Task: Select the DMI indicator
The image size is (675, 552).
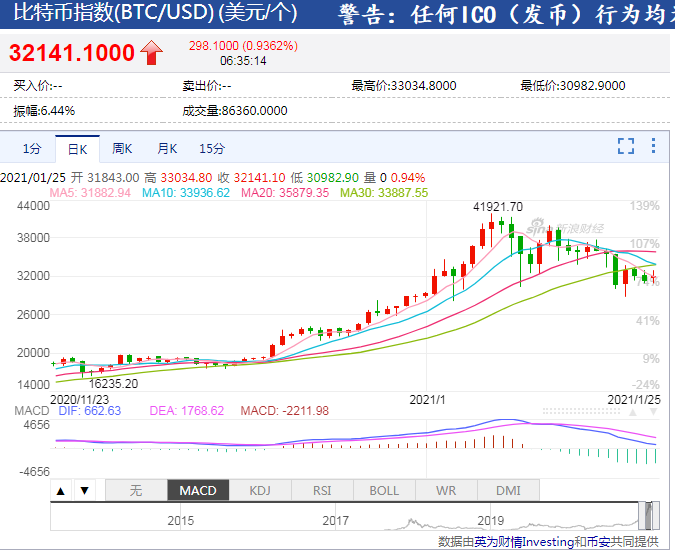Action: pos(507,490)
